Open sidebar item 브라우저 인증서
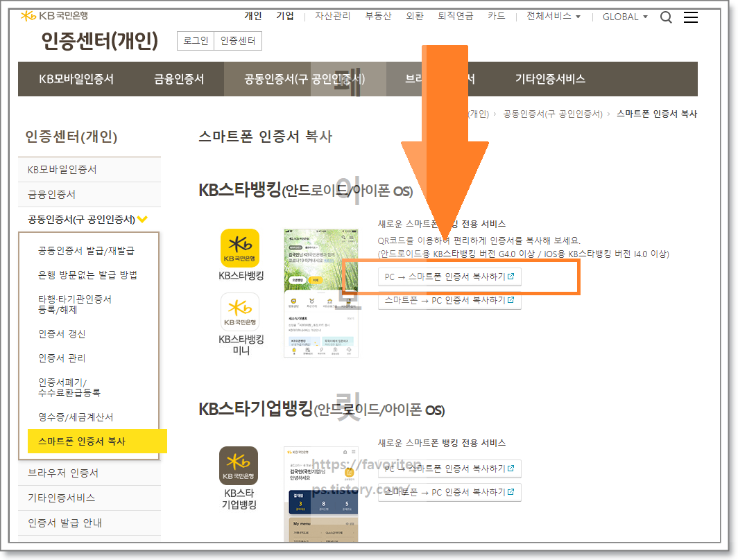The height and width of the screenshot is (560, 738). click(x=89, y=473)
